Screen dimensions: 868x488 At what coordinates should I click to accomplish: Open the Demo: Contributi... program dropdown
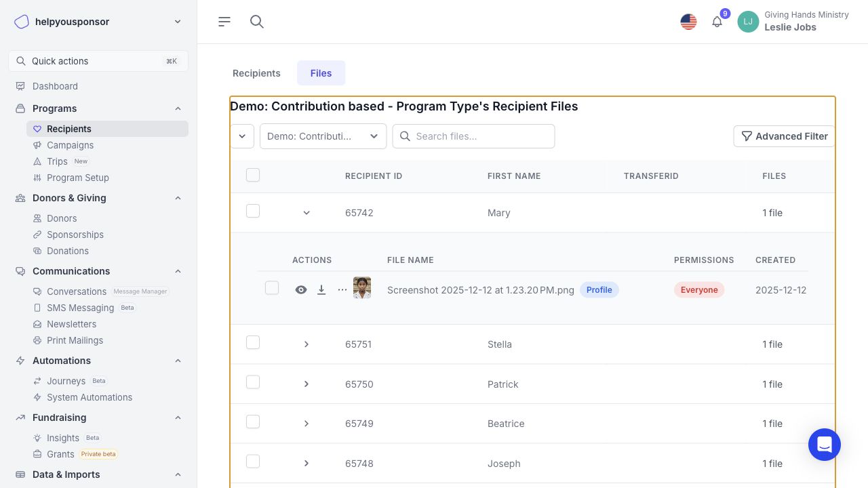323,136
